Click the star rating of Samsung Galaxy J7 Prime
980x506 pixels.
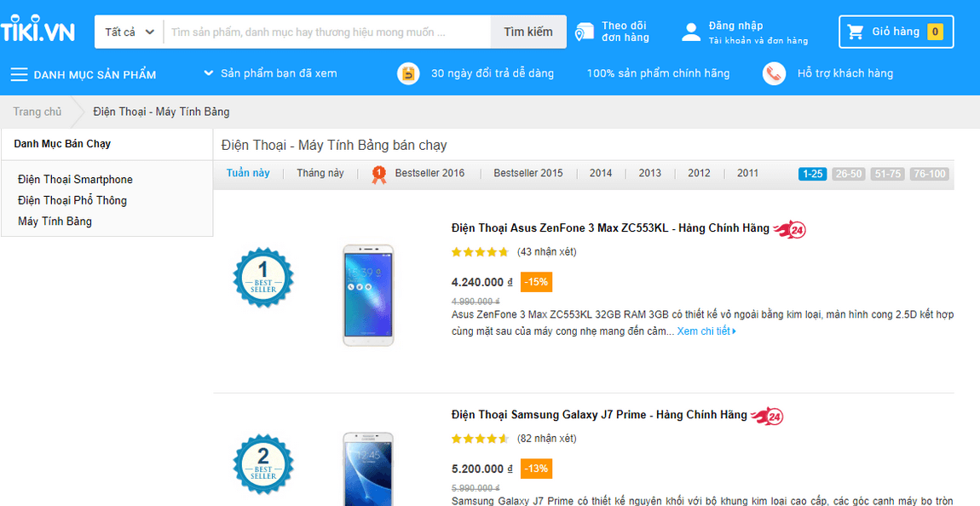tap(480, 440)
